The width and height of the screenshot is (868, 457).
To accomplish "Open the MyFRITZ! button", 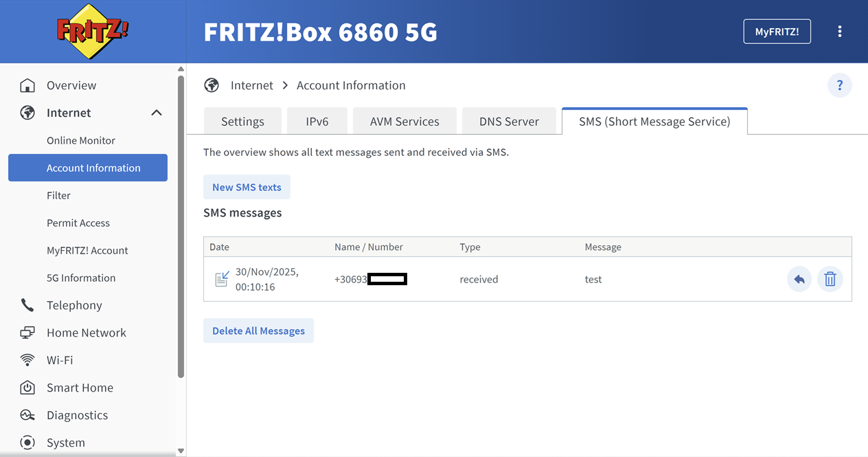I will 777,31.
